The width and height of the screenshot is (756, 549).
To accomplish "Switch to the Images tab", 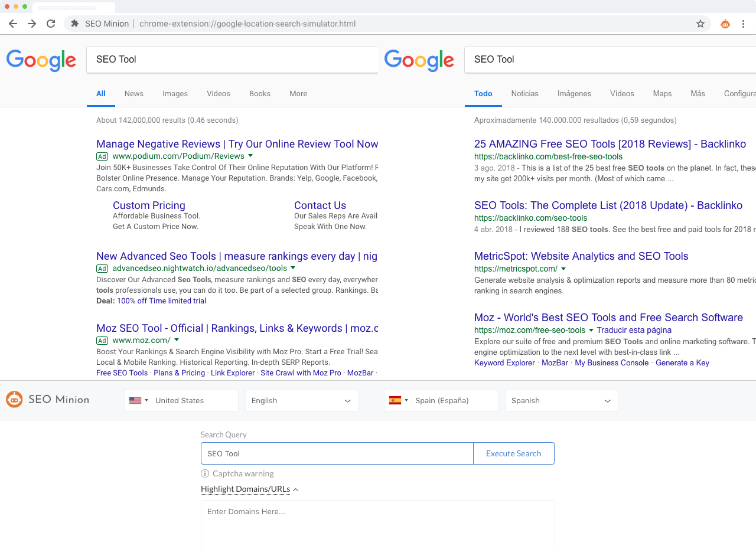I will (175, 93).
